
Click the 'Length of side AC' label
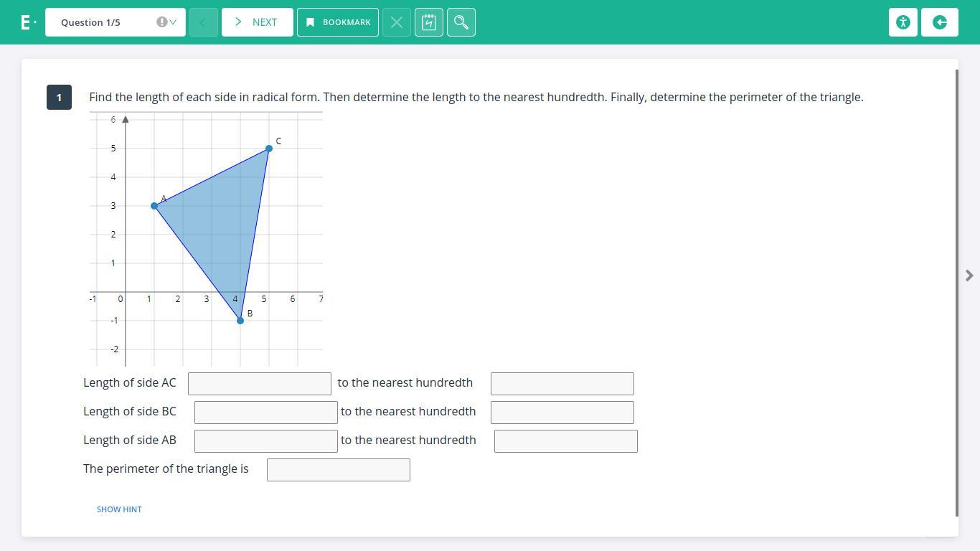(x=130, y=383)
